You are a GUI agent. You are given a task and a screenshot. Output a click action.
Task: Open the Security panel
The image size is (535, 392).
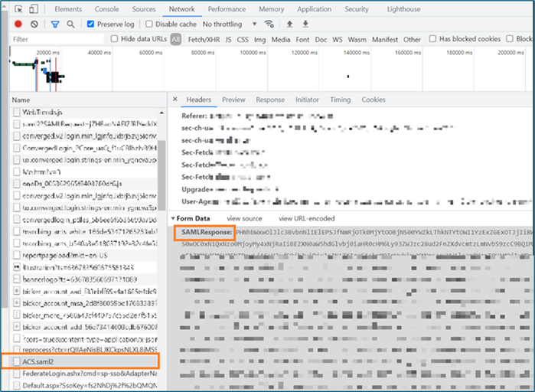pos(357,9)
